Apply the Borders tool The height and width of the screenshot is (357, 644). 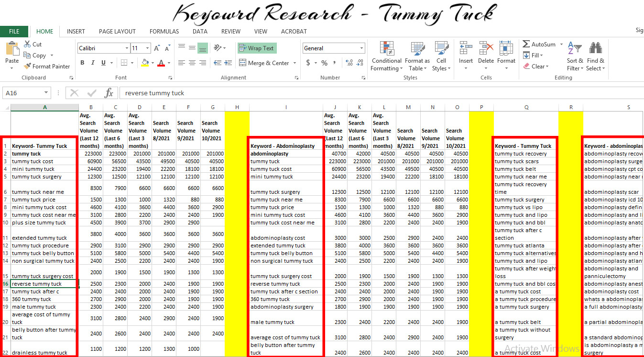(124, 63)
